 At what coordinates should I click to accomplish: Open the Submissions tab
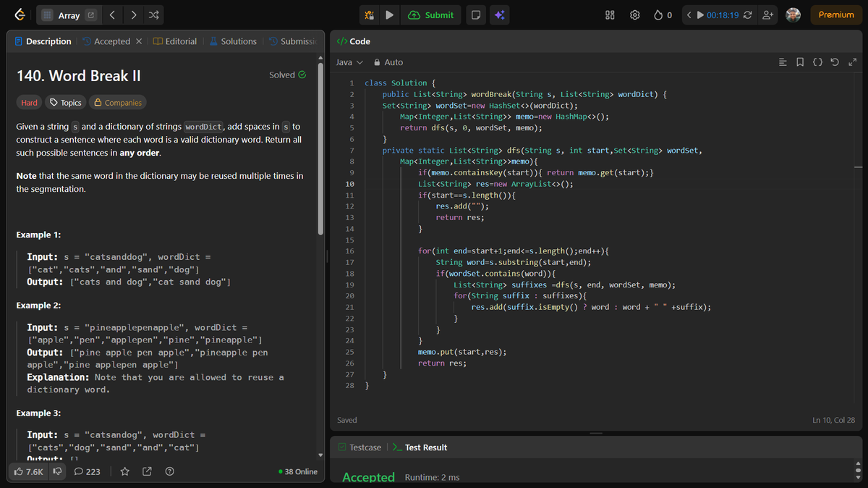tap(293, 41)
